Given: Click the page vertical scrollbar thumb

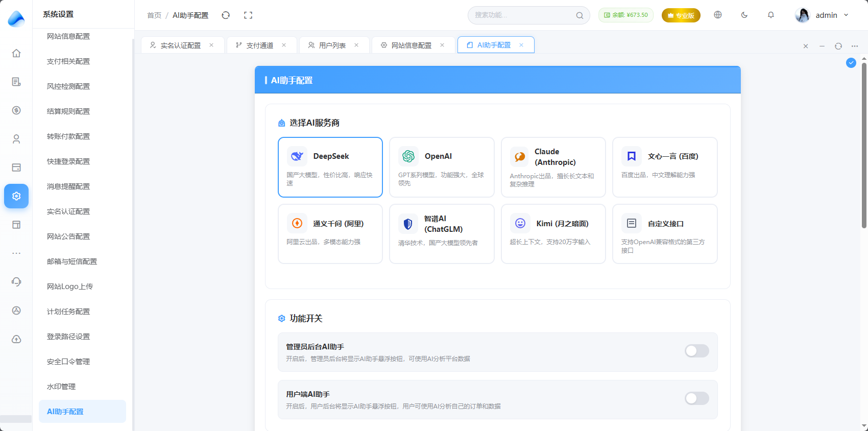Looking at the screenshot, I should point(864,146).
